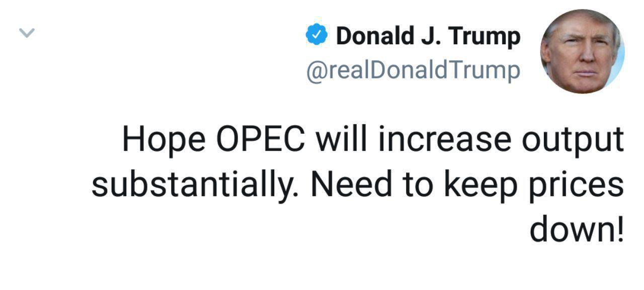The width and height of the screenshot is (644, 290).
Task: Tap the word "down!" in the tweet
Action: [x=577, y=229]
